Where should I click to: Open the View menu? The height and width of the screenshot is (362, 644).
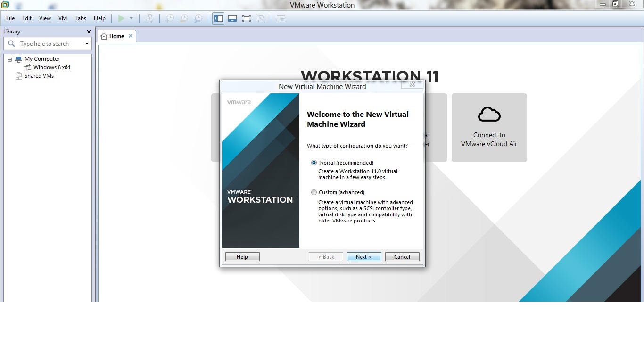45,18
